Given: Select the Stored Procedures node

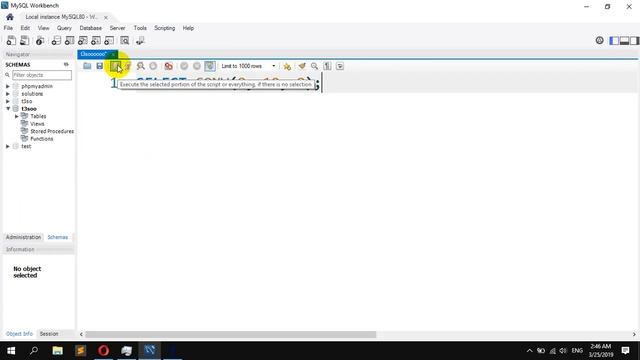Looking at the screenshot, I should click(x=52, y=131).
